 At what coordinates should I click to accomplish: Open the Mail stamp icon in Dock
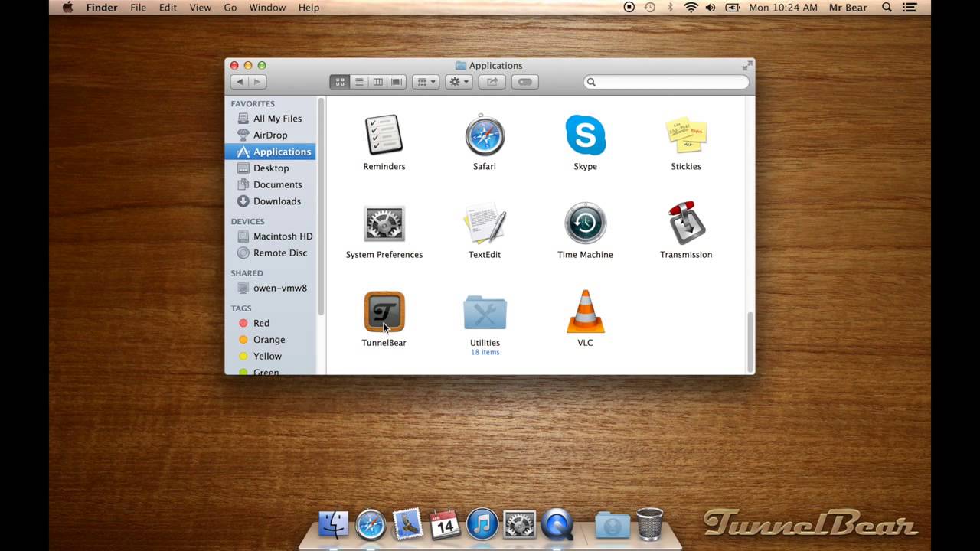(x=408, y=525)
